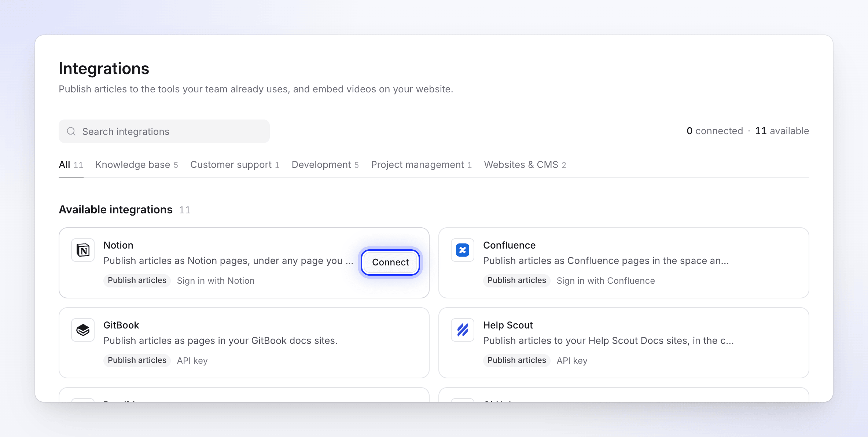This screenshot has height=437, width=868.
Task: Click 'Sign in with Confluence' text
Action: point(606,281)
